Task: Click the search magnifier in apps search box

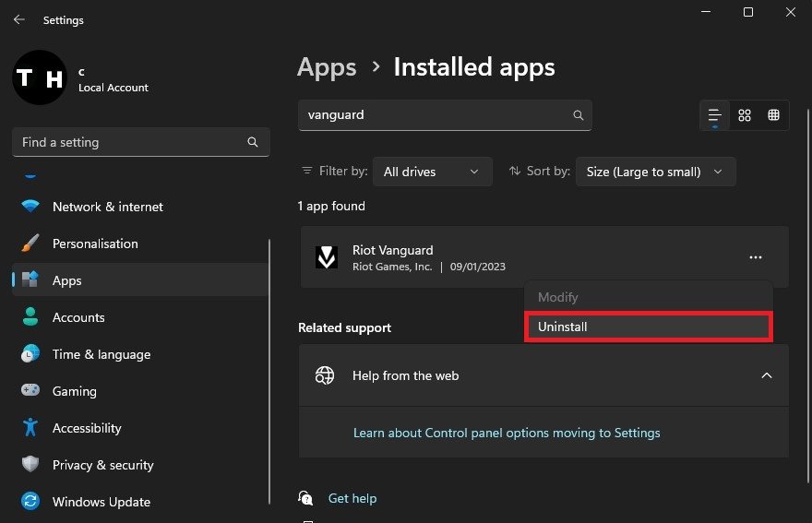Action: tap(579, 115)
